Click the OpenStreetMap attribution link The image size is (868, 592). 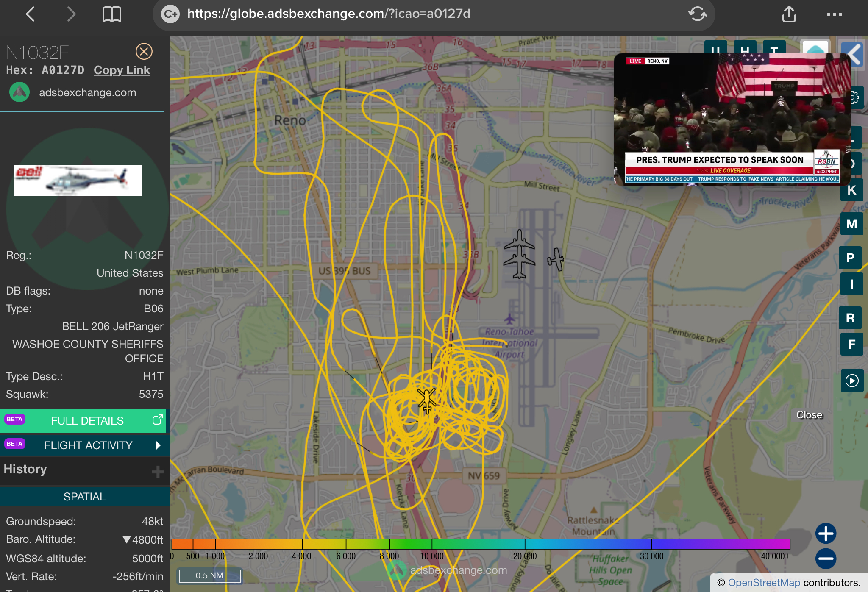(x=764, y=583)
